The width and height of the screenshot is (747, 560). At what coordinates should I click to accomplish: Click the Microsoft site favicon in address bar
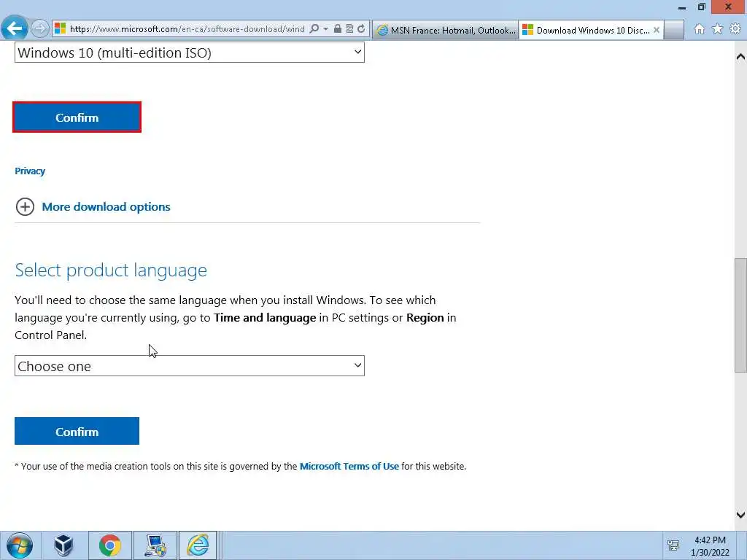tap(60, 28)
